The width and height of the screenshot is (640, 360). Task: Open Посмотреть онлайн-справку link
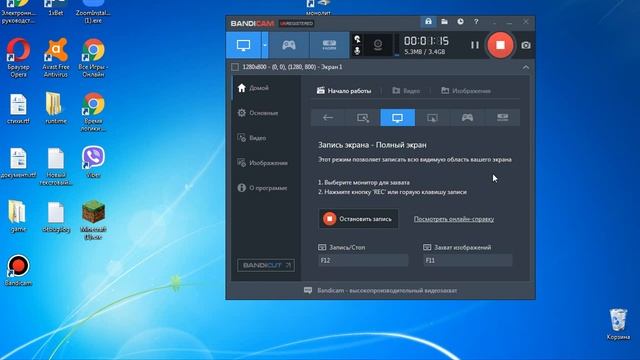(453, 219)
